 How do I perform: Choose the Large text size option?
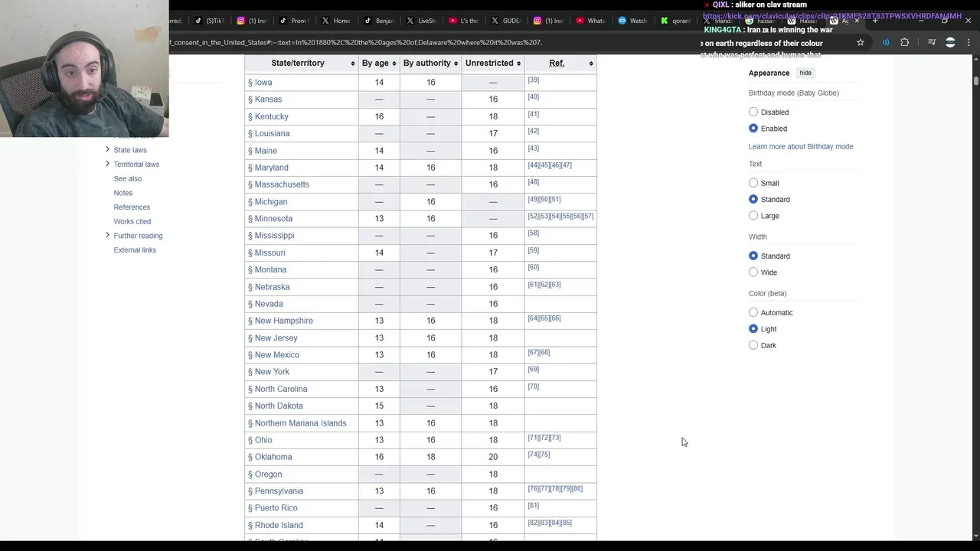pyautogui.click(x=753, y=216)
